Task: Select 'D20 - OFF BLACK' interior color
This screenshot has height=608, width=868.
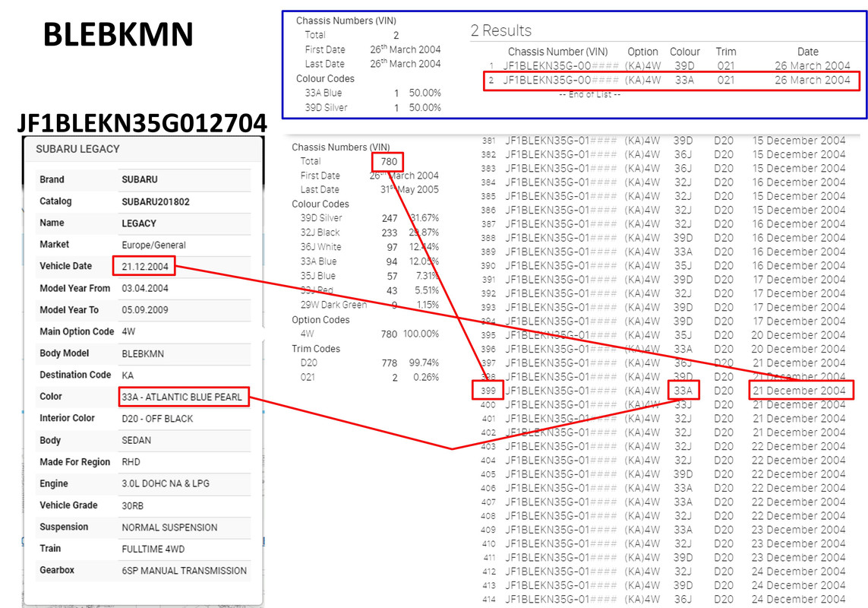Action: (157, 419)
